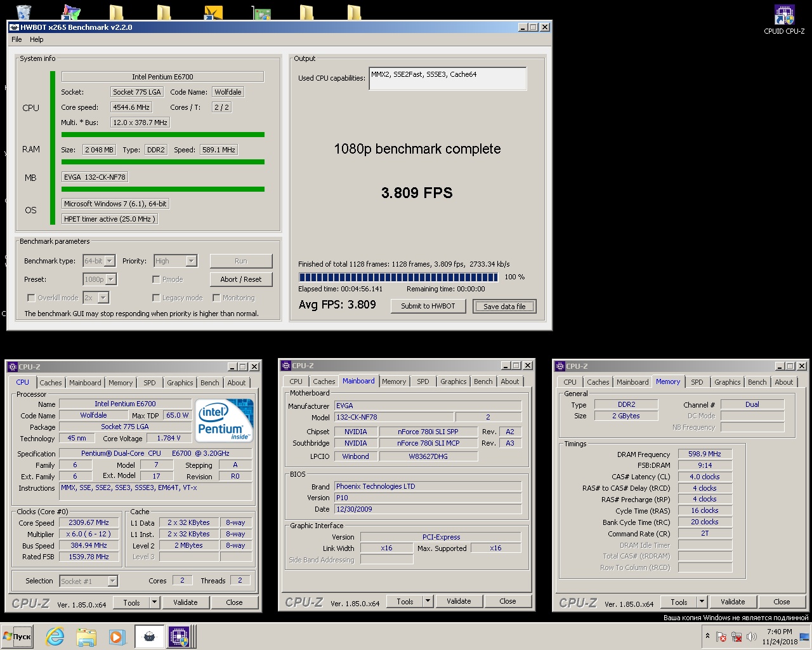Click the Core Voltage 1.784 V value
This screenshot has height=650, width=812.
pyautogui.click(x=169, y=438)
